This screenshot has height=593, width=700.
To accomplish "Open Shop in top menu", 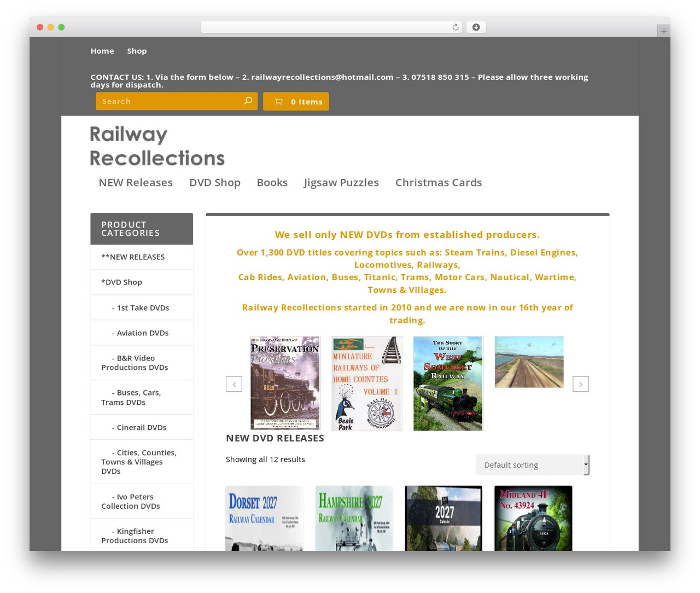I will point(137,51).
